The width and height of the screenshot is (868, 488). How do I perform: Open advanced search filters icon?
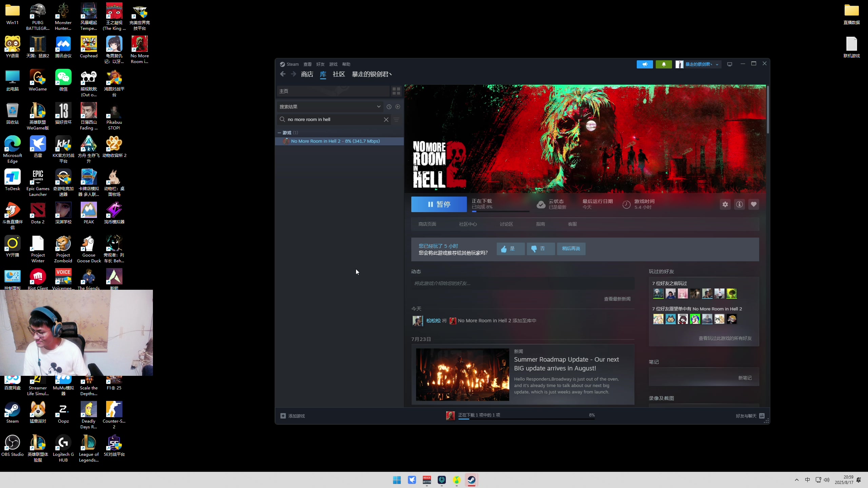[396, 120]
